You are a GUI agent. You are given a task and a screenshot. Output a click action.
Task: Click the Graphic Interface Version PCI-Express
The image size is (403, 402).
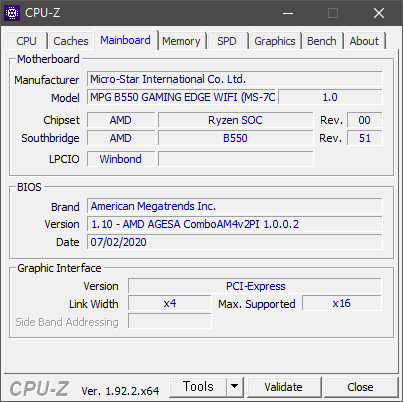coord(255,286)
